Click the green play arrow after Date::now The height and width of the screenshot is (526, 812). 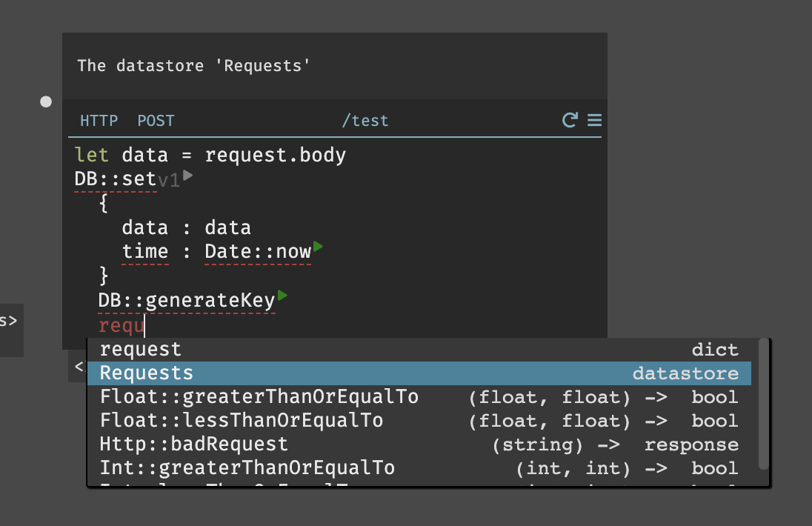point(318,247)
